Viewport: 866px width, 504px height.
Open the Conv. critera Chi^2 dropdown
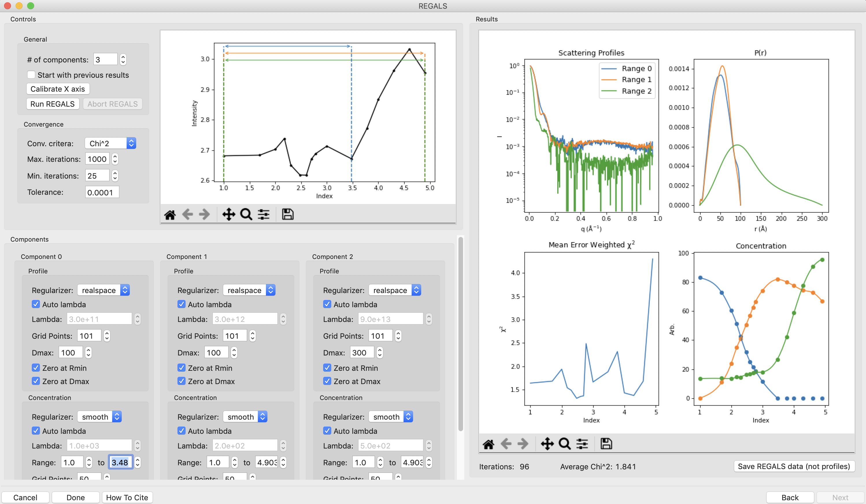coord(110,143)
